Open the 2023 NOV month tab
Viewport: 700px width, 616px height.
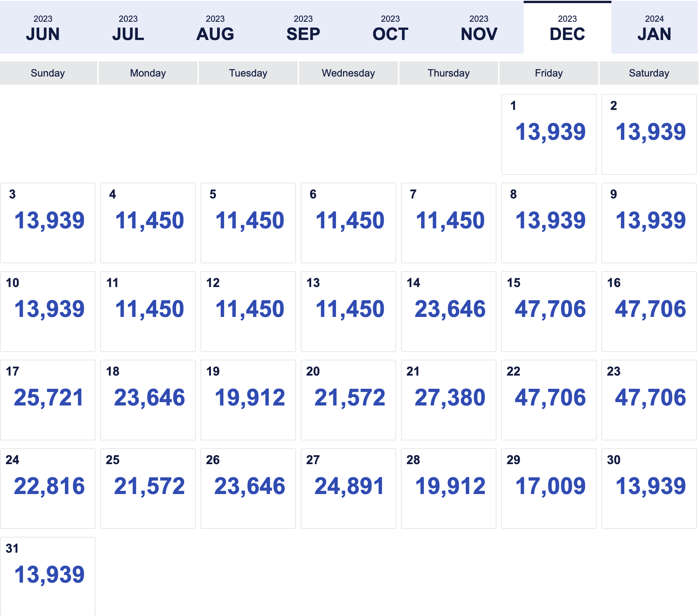point(479,28)
